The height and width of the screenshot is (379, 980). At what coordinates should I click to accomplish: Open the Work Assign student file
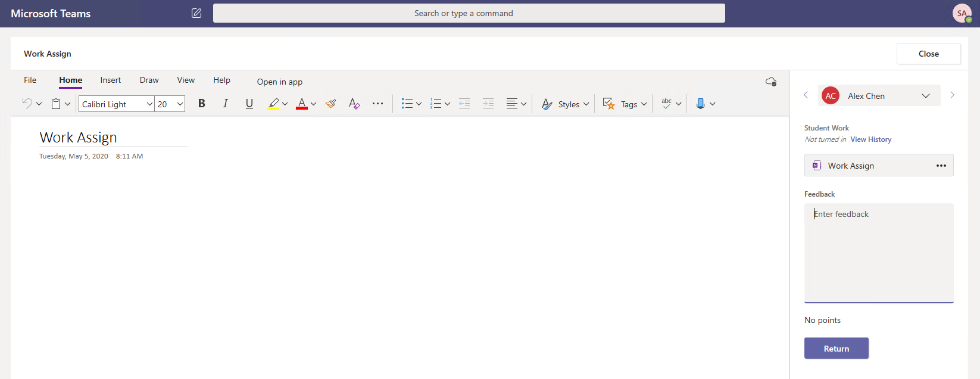[879, 166]
